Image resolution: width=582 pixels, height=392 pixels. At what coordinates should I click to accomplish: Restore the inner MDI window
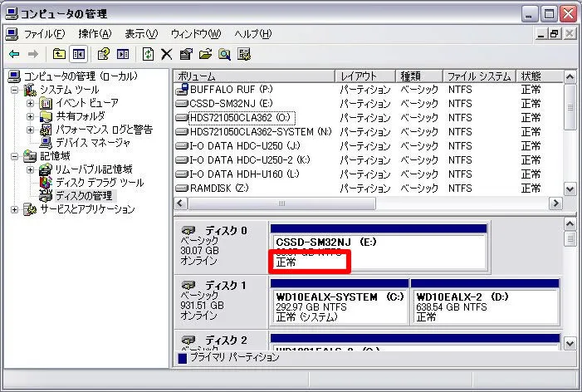pos(555,34)
